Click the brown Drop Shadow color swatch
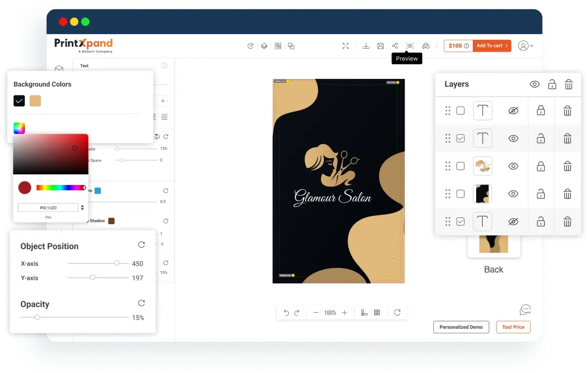The image size is (588, 373). (111, 221)
